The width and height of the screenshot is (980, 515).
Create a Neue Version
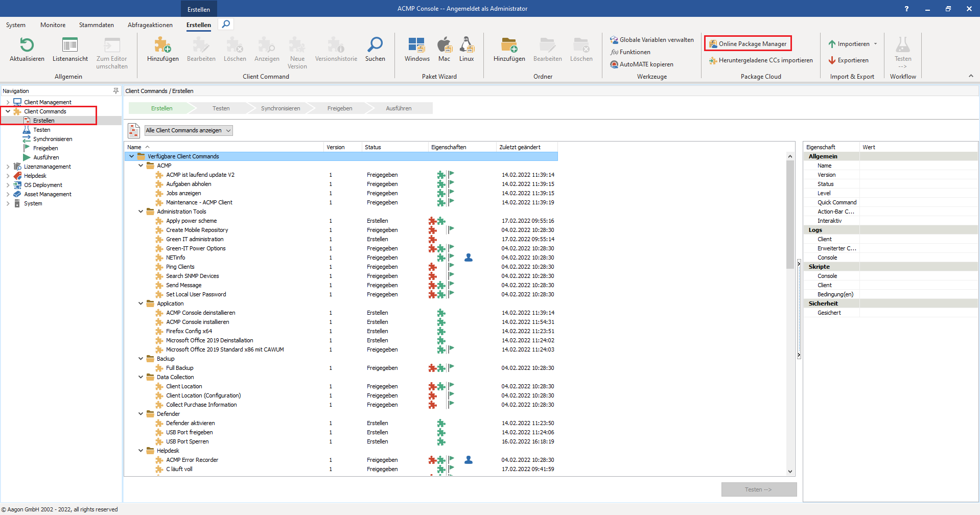296,49
